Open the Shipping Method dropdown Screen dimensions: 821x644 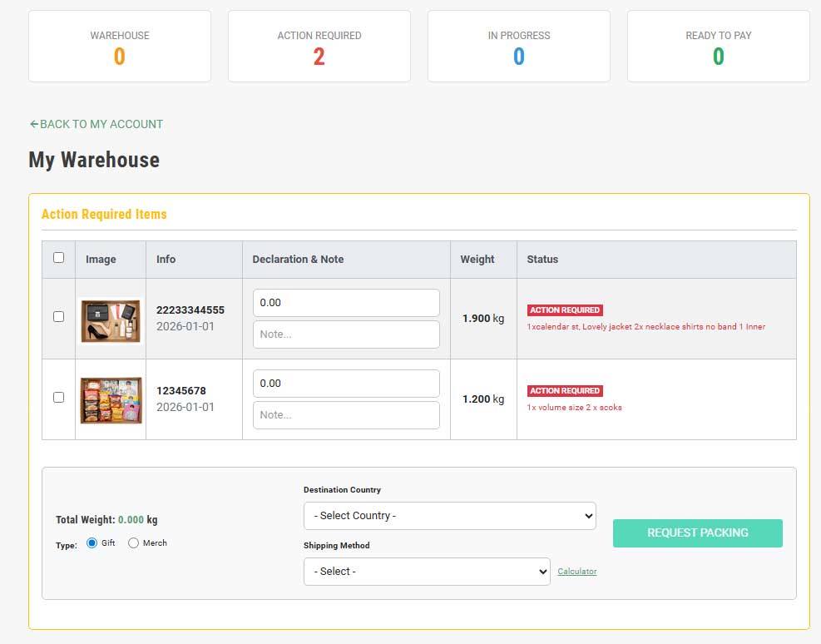427,572
